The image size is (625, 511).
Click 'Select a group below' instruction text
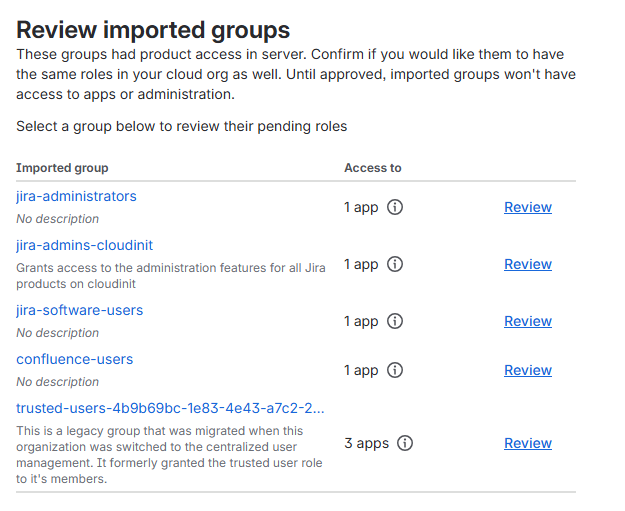click(181, 126)
